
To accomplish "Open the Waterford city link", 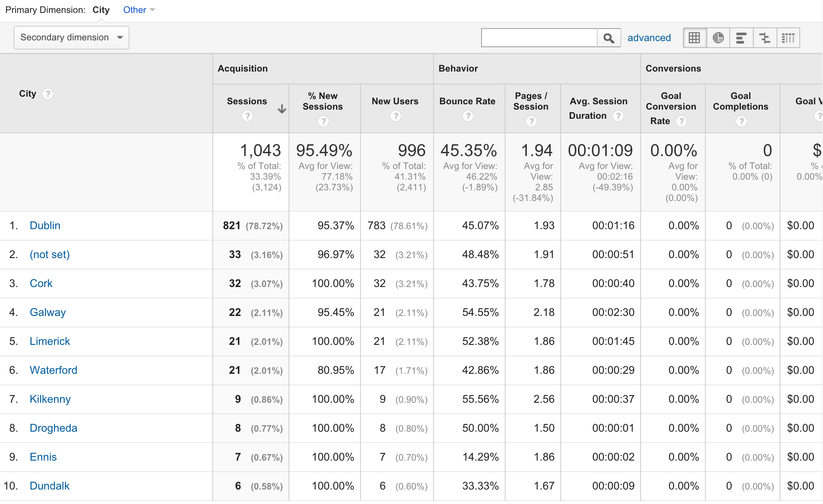I will [x=53, y=370].
